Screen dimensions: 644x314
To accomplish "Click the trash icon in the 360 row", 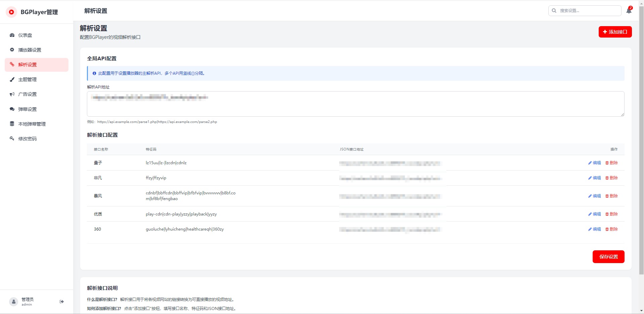I will [607, 229].
